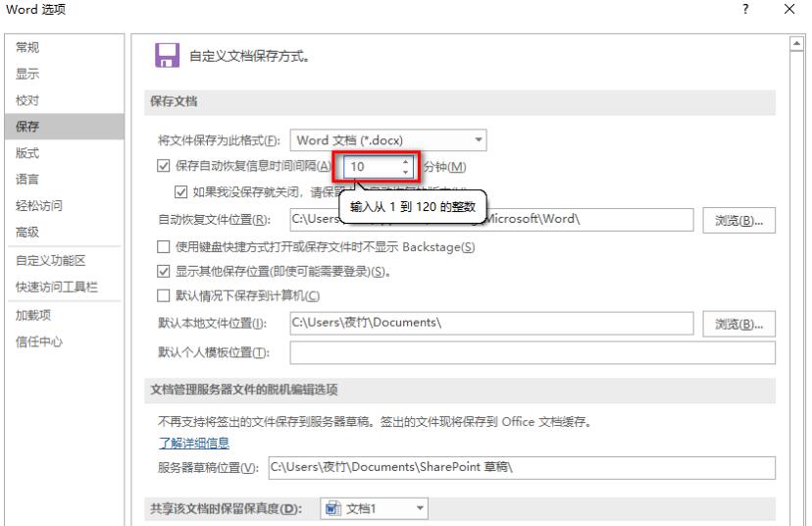
Task: Click the 自动恢复文件位置 path field
Action: [491, 220]
